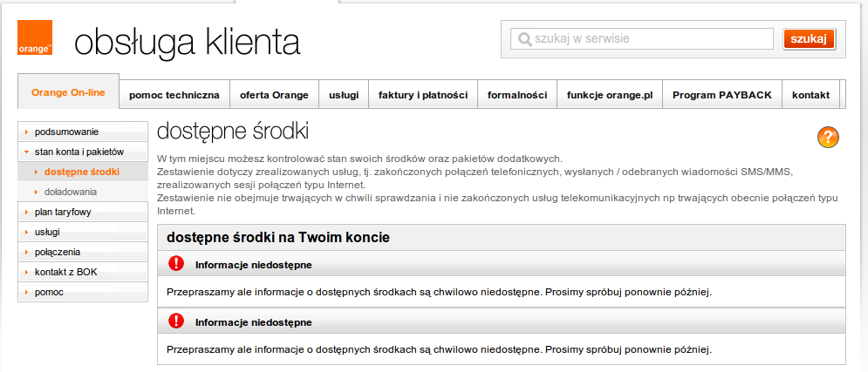Screen dimensions: 868x372
Task: Open the 'pomoc techniczna' tab
Action: 174,95
